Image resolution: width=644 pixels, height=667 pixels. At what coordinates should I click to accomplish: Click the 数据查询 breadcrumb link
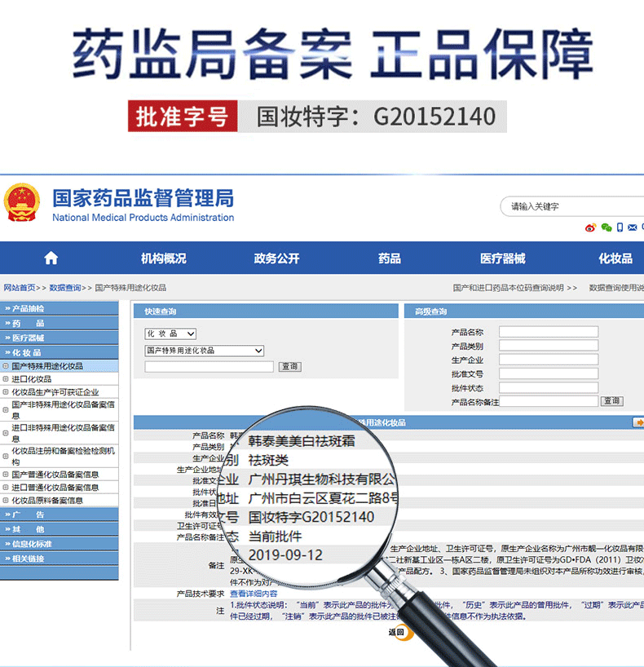tap(65, 288)
